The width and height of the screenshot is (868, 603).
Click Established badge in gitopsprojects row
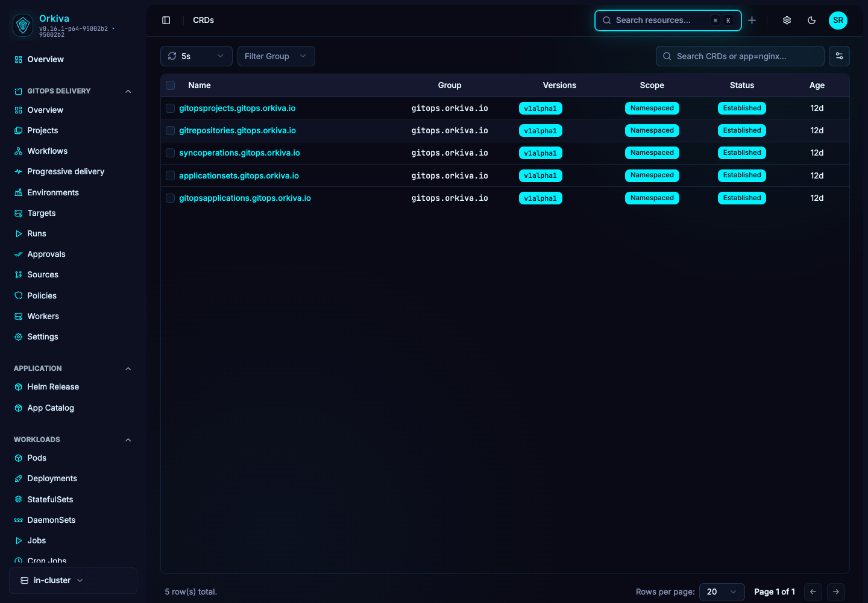point(742,108)
